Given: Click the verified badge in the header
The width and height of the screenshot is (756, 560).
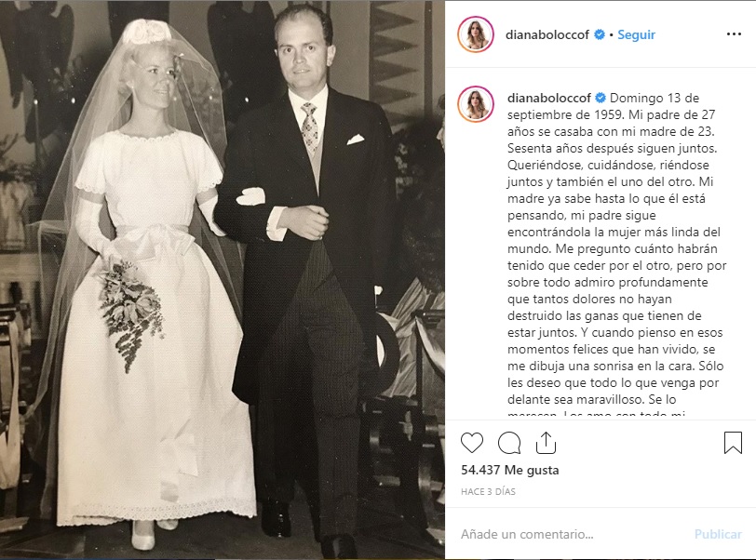Looking at the screenshot, I should [600, 34].
